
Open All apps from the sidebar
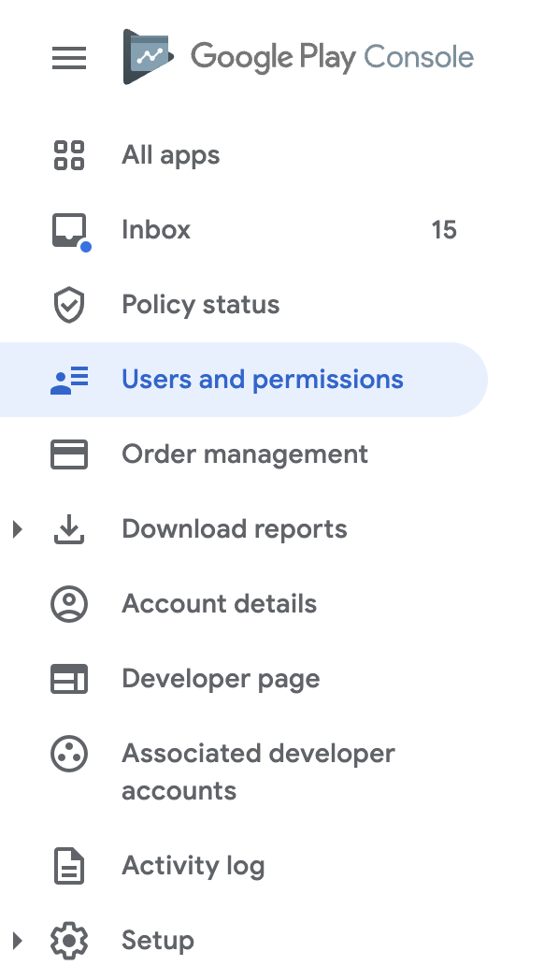click(170, 155)
